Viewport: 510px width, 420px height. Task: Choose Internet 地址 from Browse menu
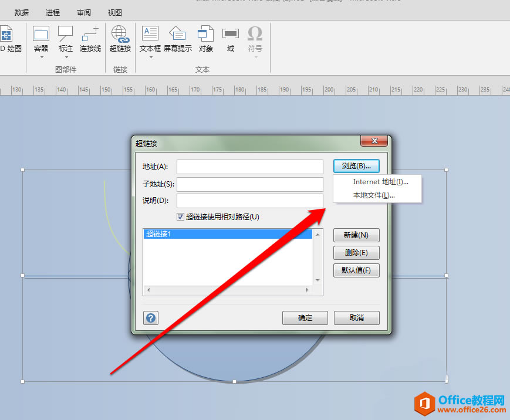coord(380,182)
